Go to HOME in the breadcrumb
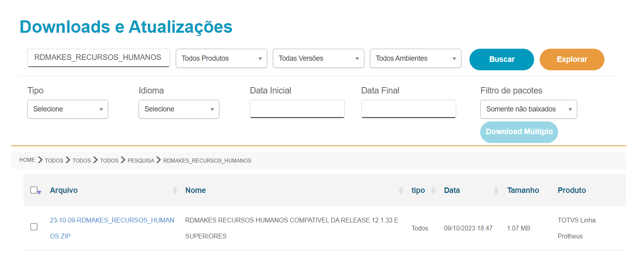644x276 pixels. [x=27, y=160]
